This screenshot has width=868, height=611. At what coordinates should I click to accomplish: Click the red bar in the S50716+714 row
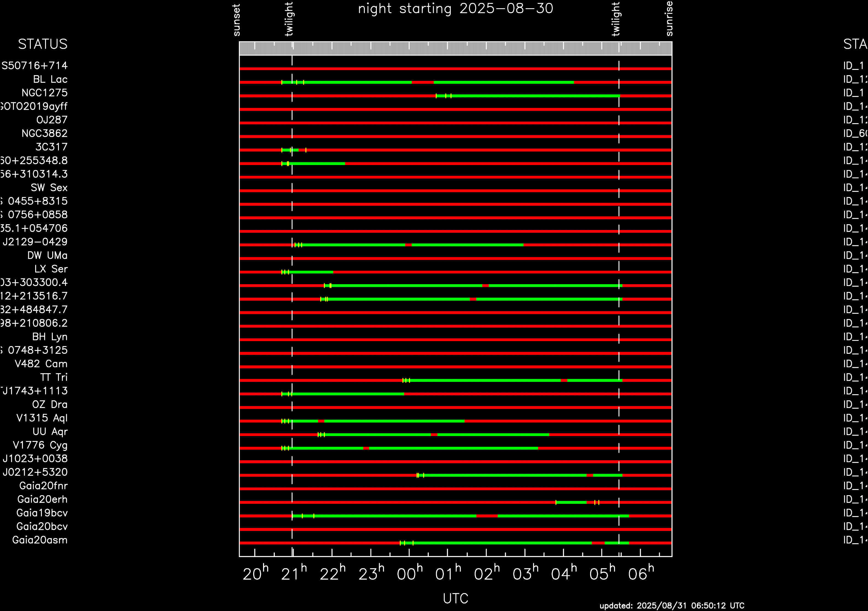coord(454,69)
